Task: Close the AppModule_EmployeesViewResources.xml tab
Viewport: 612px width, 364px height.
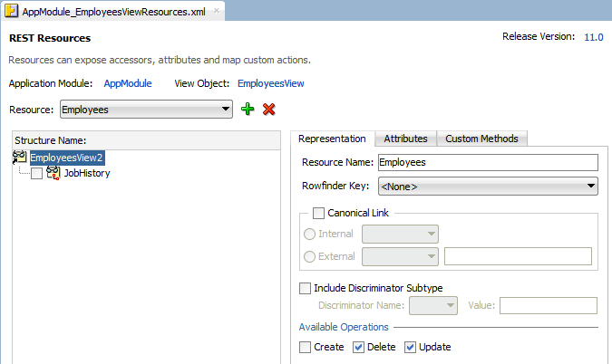Action: [x=217, y=12]
